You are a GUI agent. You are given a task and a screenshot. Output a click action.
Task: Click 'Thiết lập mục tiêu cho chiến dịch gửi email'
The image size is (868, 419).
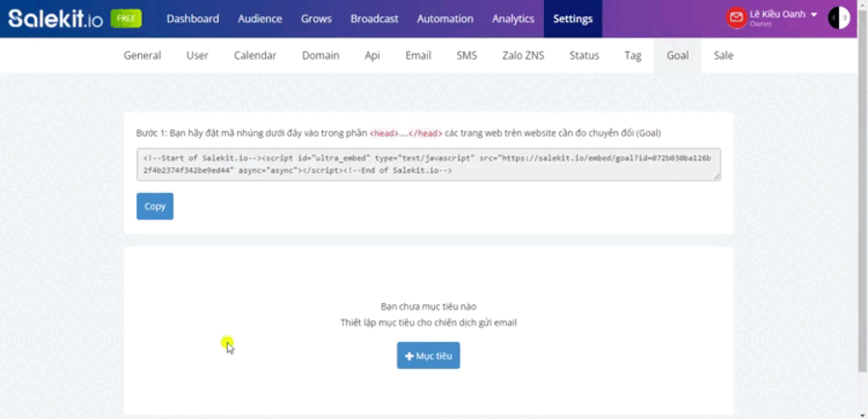tap(428, 322)
